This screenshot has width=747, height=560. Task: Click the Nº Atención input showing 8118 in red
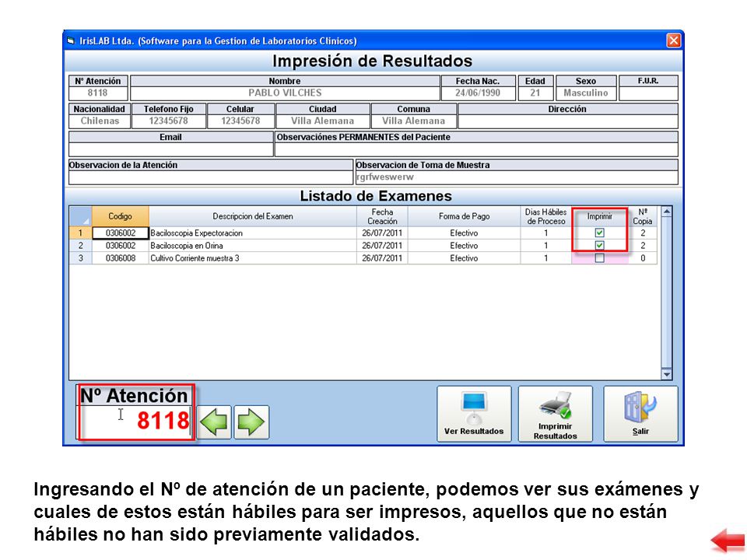point(135,421)
